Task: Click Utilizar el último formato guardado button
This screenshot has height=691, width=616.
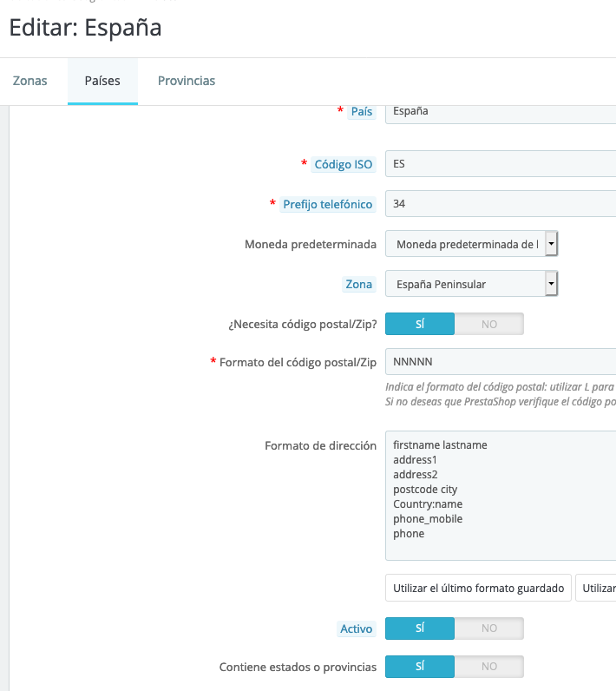Action: [478, 588]
